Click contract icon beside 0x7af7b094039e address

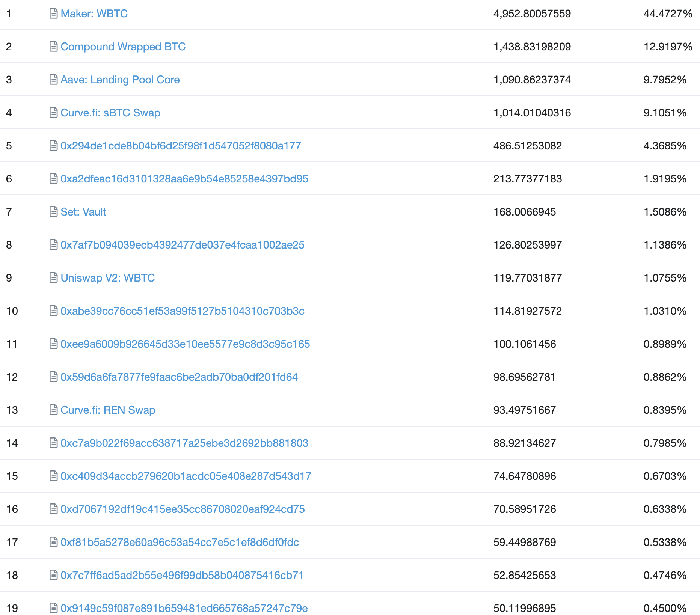click(54, 245)
